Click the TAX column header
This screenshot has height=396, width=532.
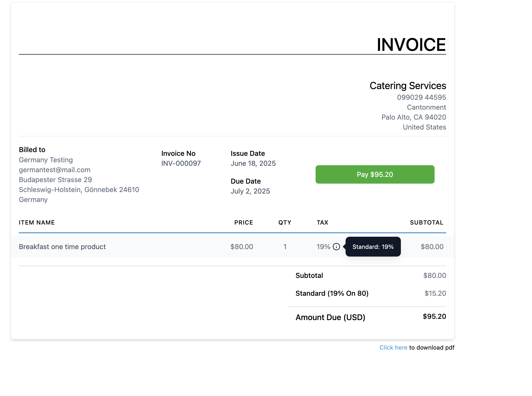tap(322, 223)
